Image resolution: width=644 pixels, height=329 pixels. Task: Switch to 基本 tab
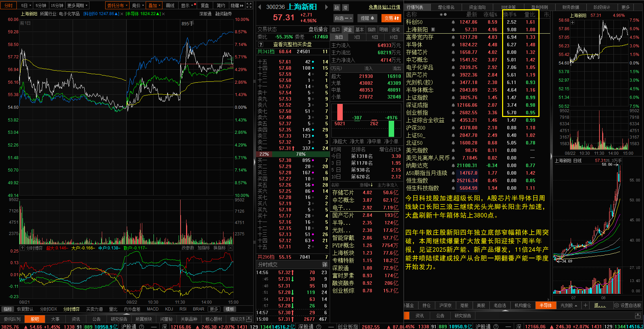[x=360, y=30]
